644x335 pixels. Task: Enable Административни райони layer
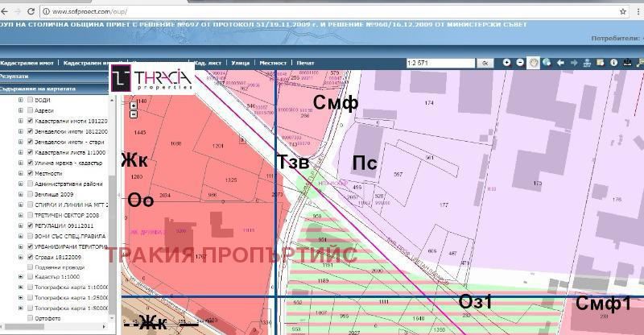pyautogui.click(x=30, y=184)
